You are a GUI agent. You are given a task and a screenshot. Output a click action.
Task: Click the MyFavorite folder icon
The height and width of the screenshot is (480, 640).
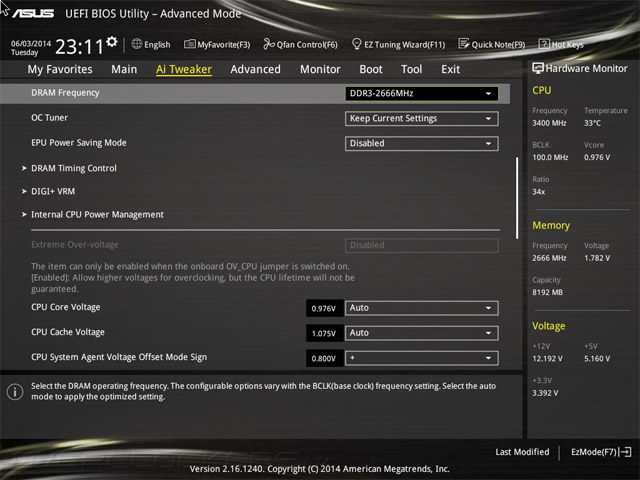189,44
